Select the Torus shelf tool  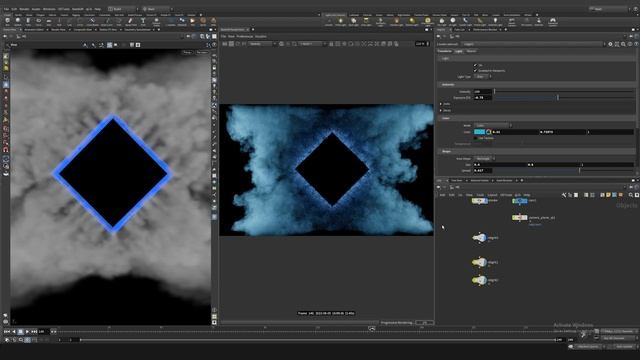pos(39,21)
